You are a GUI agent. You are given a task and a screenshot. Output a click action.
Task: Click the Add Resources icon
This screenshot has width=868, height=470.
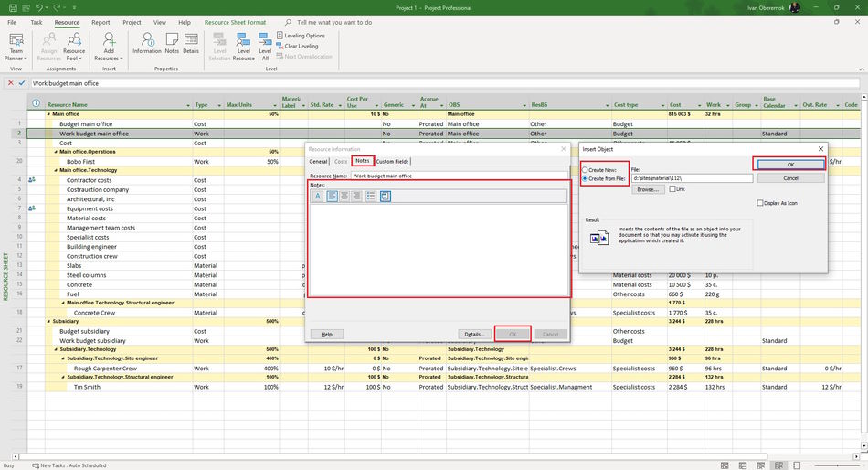[x=109, y=39]
